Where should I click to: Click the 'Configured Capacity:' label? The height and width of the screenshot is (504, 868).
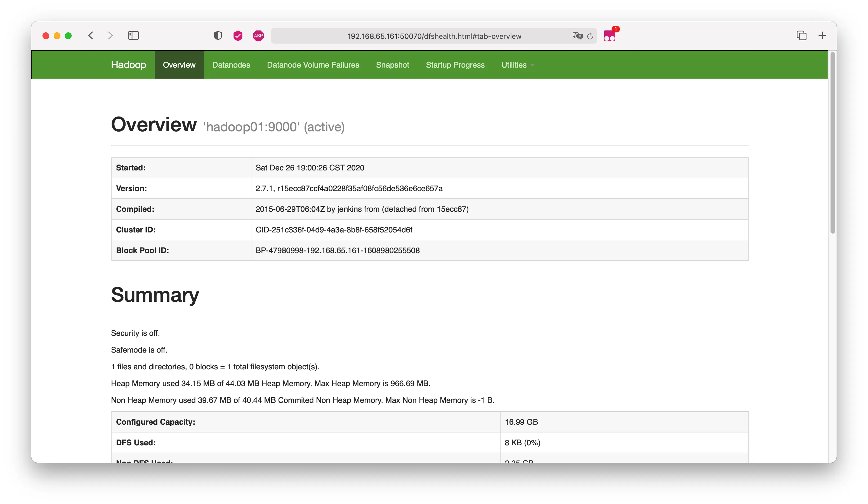coord(155,422)
